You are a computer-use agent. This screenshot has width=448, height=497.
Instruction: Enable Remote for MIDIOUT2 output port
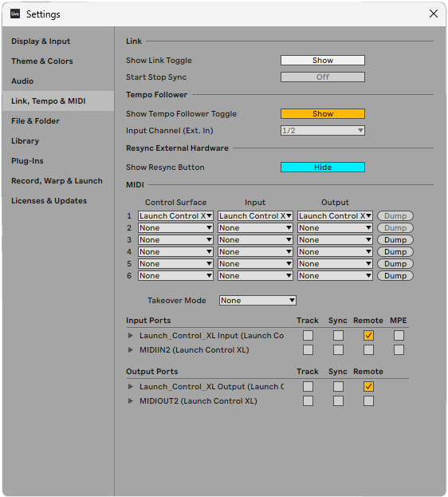click(x=368, y=401)
